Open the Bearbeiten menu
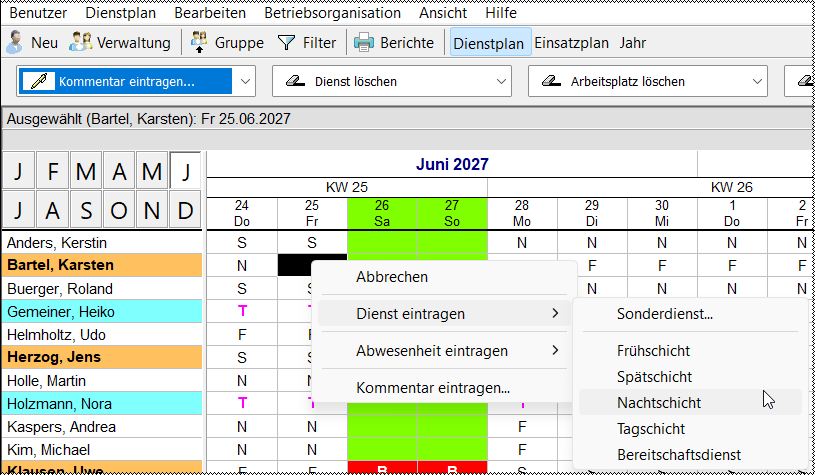Image resolution: width=815 pixels, height=475 pixels. (x=210, y=13)
